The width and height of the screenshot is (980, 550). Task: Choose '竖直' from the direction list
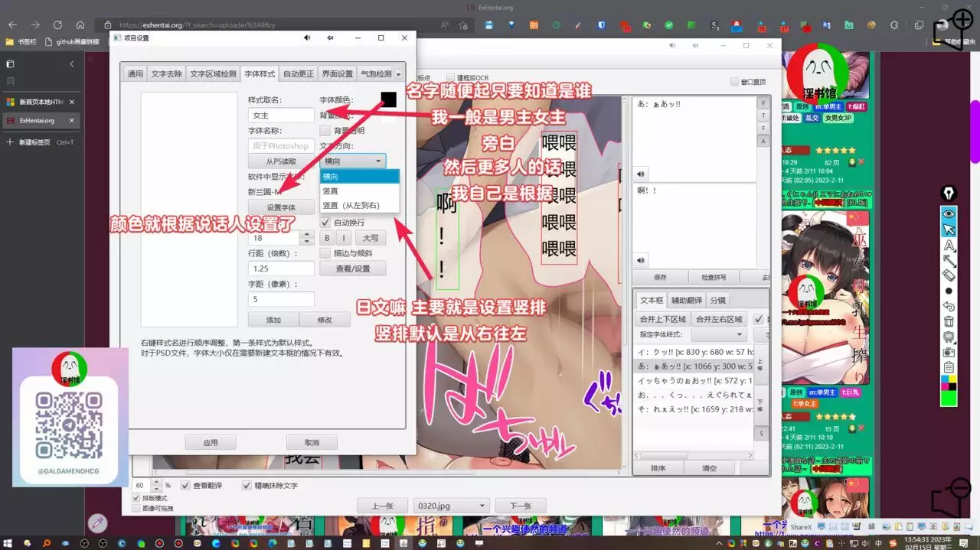360,191
